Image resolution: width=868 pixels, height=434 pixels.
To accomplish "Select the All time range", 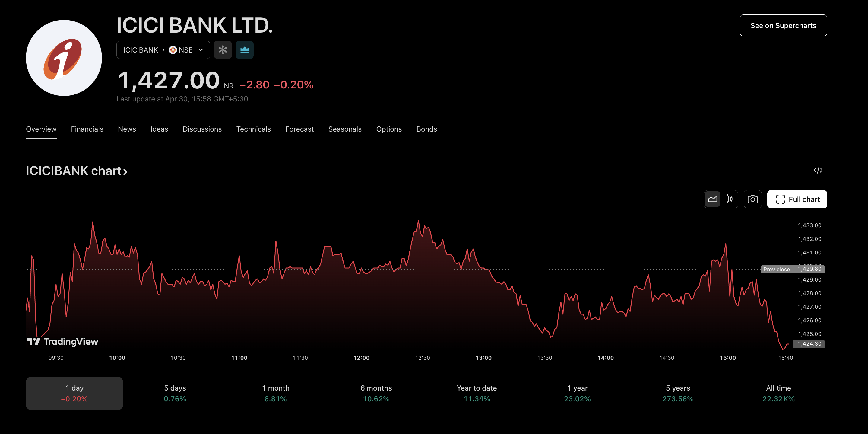I will click(778, 393).
